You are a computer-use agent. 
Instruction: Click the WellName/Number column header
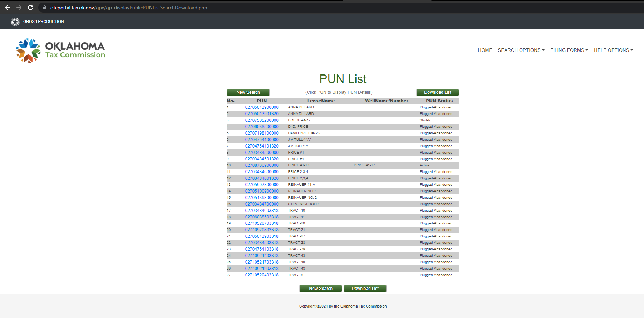(387, 101)
